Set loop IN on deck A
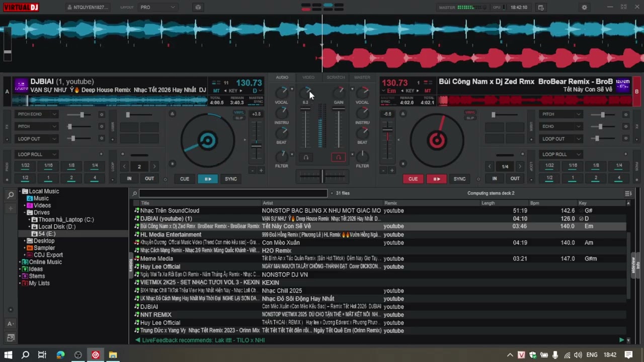The width and height of the screenshot is (644, 362). coord(129,178)
